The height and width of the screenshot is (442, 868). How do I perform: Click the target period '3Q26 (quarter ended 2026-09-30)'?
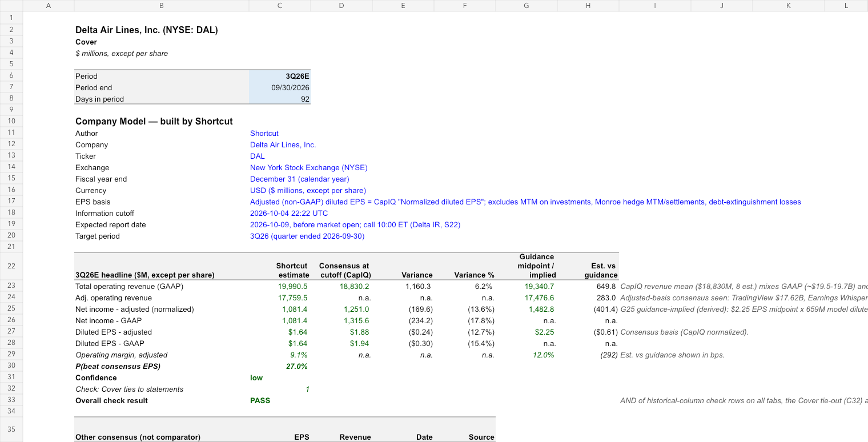click(x=307, y=236)
